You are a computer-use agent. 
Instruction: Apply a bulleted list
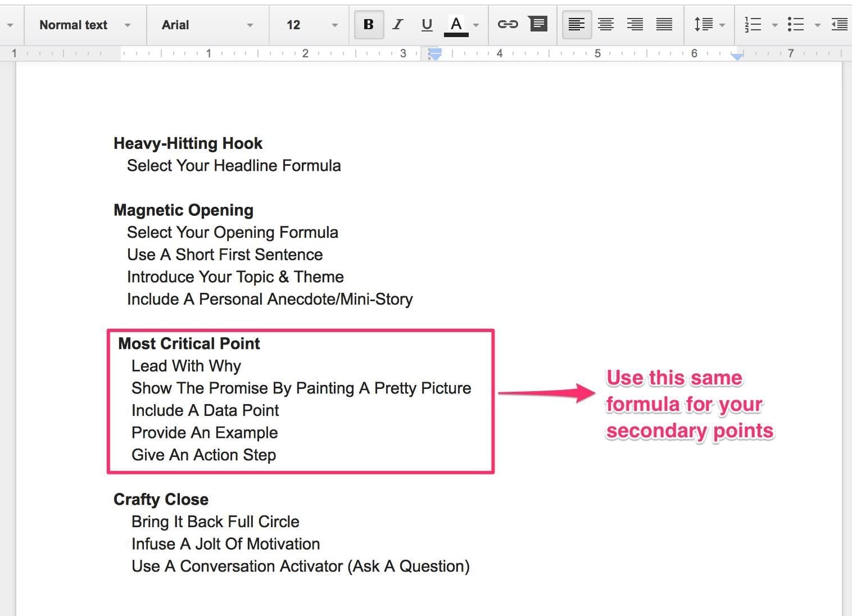point(796,24)
